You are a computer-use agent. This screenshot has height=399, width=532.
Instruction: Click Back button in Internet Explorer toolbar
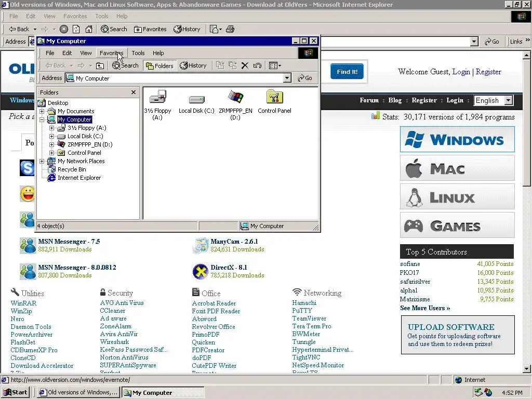19,29
